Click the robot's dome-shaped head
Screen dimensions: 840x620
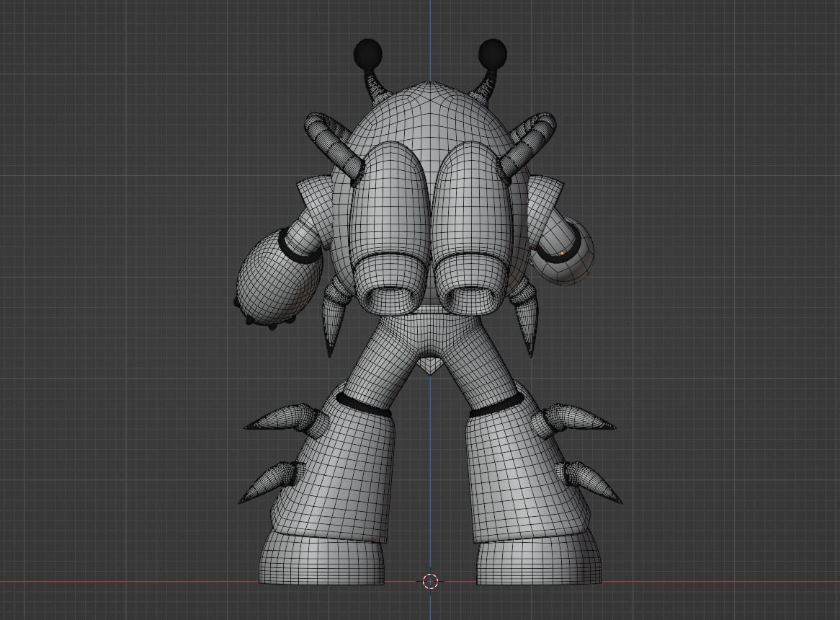429,115
